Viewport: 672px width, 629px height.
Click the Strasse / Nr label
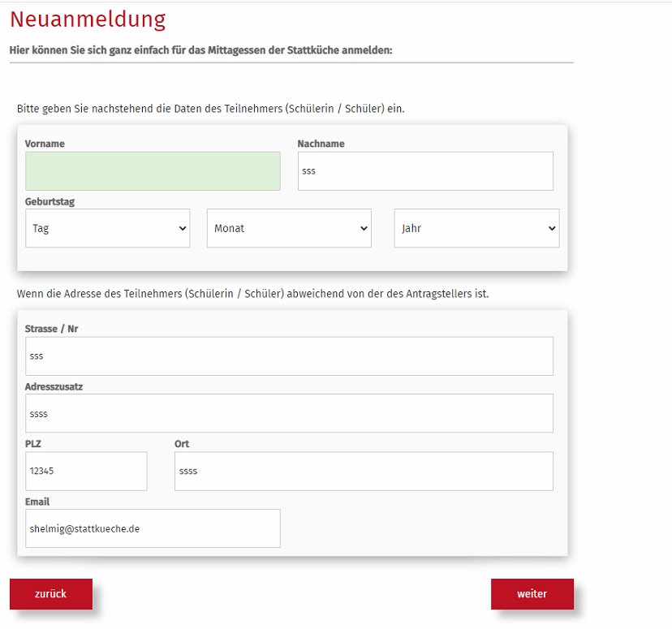[51, 329]
